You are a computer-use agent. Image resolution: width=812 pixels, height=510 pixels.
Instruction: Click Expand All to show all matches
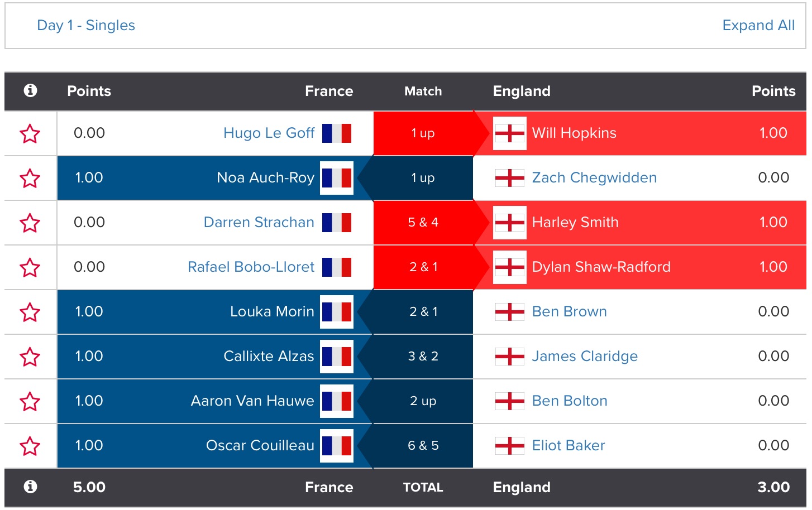tap(758, 26)
